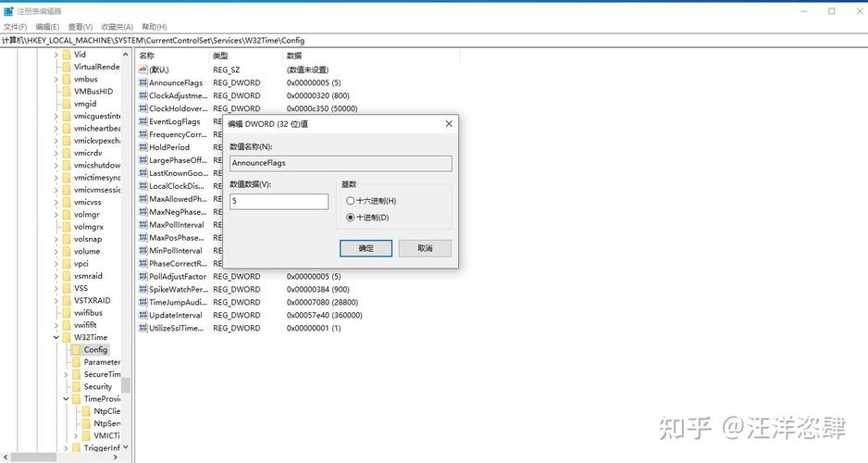Click the 类型 column header

click(246, 56)
